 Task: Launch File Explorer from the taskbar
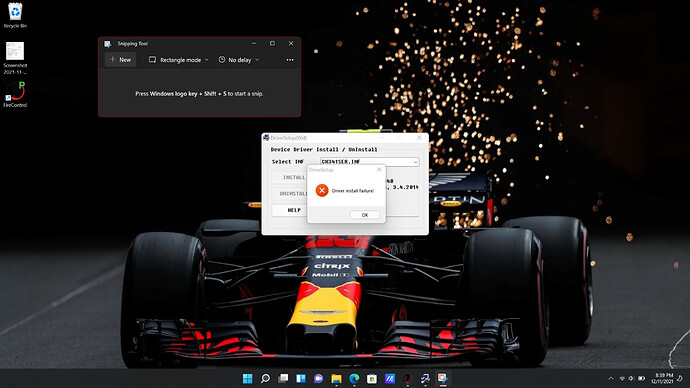(x=336, y=379)
